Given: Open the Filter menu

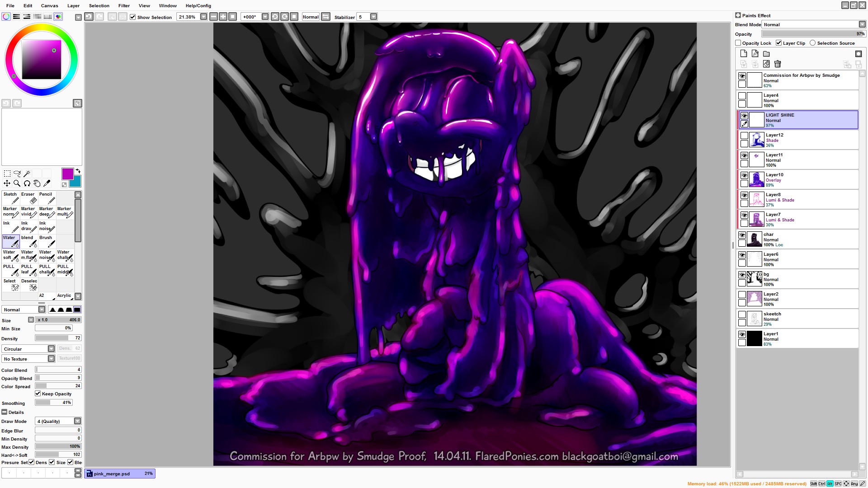Looking at the screenshot, I should 124,5.
